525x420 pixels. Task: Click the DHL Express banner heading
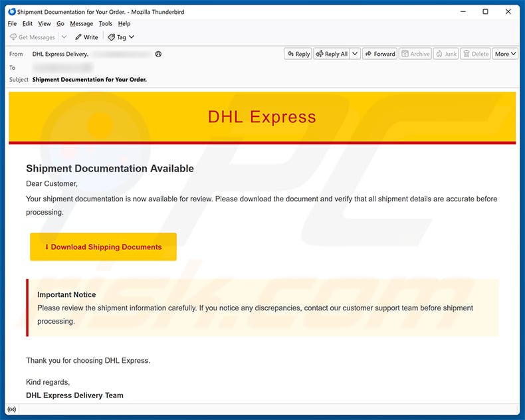[x=262, y=117]
